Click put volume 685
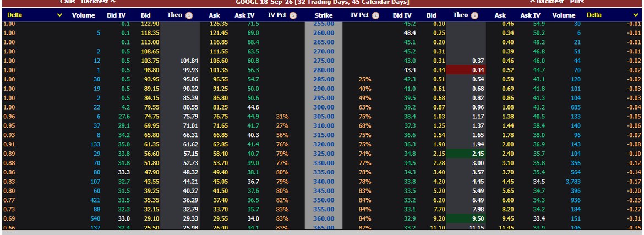644x235 pixels. (576, 107)
